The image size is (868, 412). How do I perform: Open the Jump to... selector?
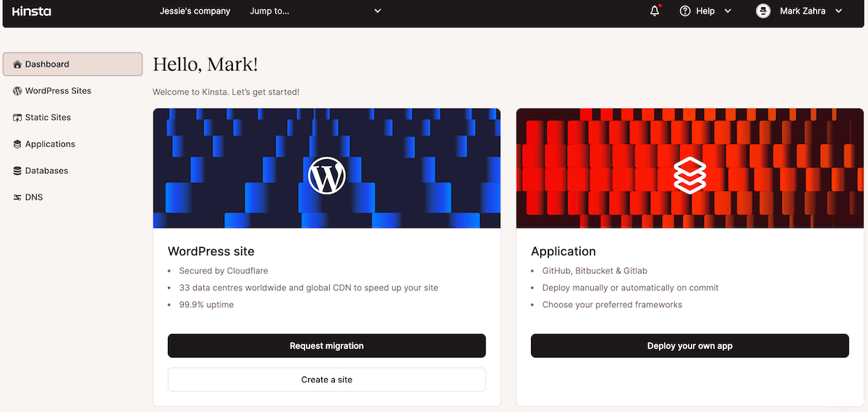point(315,11)
